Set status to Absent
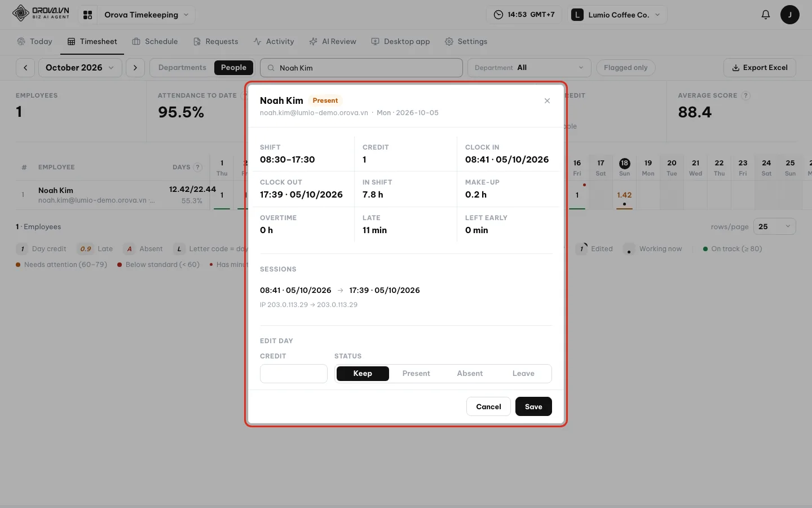This screenshot has height=508, width=812. point(470,374)
